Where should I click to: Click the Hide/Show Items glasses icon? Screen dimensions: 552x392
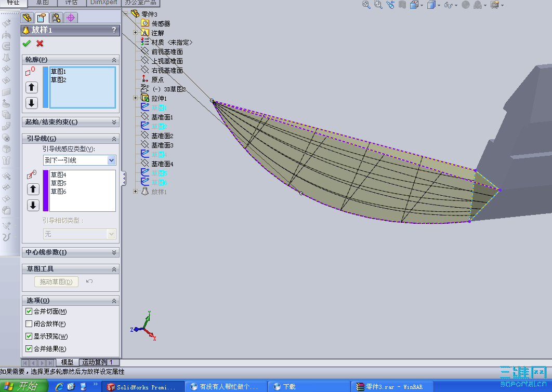pos(449,5)
